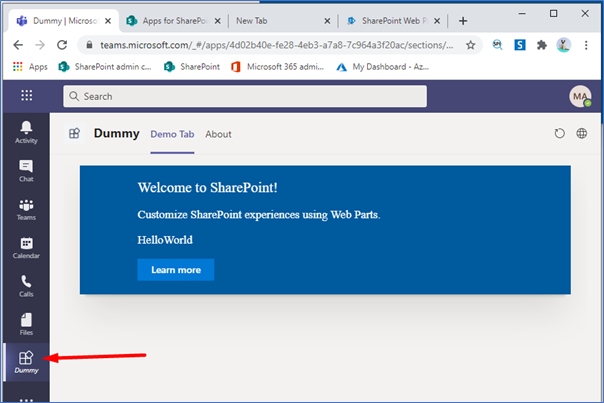This screenshot has height=403, width=604.
Task: Focus the browser address bar URL
Action: (277, 45)
